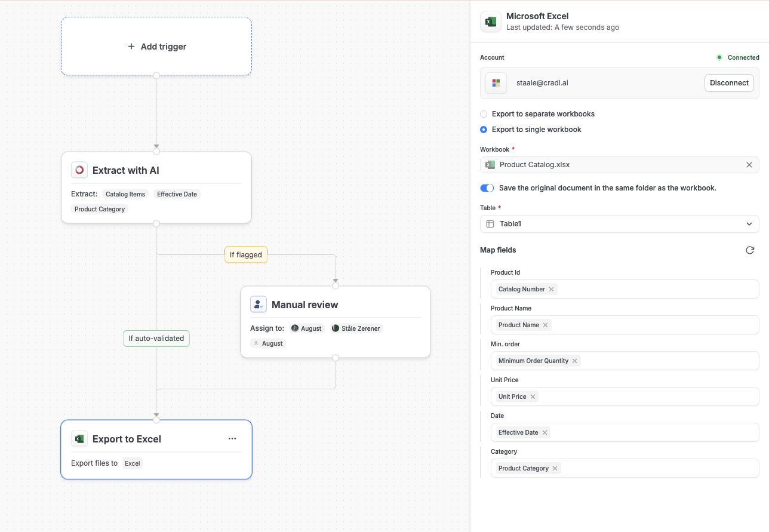The image size is (769, 532).
Task: Click the If auto-validated branch label
Action: click(x=156, y=339)
